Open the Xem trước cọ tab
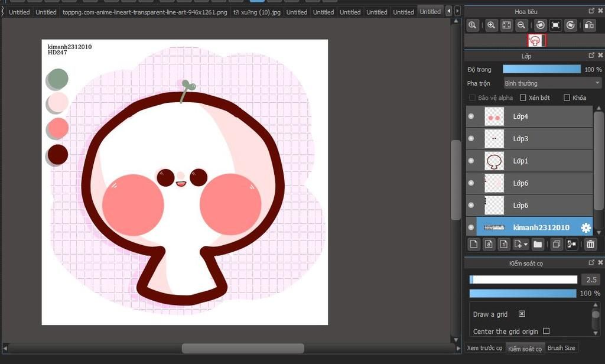 click(x=484, y=348)
